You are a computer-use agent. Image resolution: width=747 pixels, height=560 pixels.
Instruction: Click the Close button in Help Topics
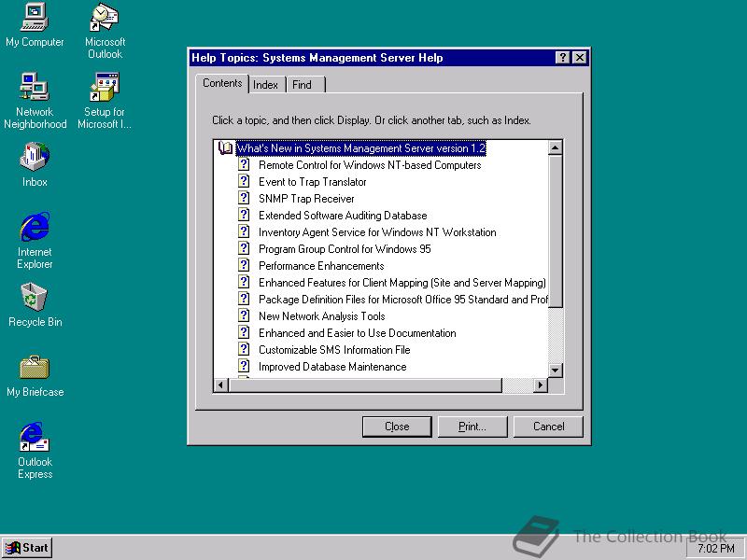397,427
